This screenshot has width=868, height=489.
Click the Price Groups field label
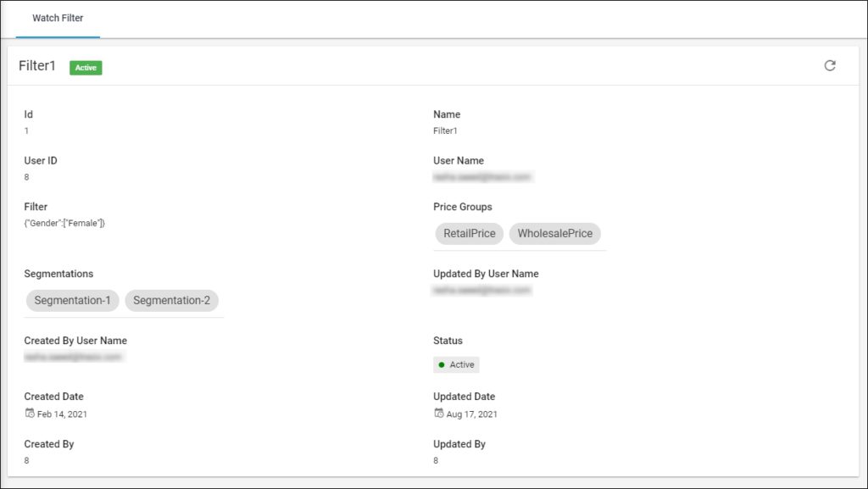tap(462, 207)
